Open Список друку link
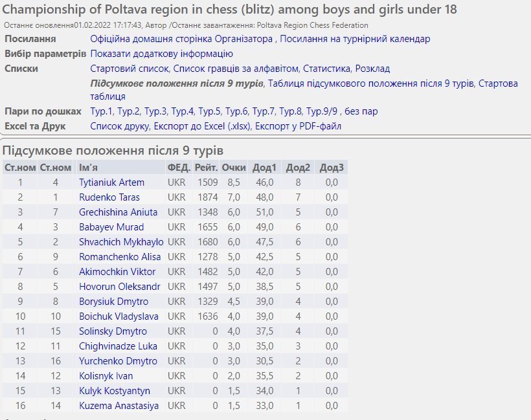Image resolution: width=531 pixels, height=420 pixels. [x=120, y=126]
